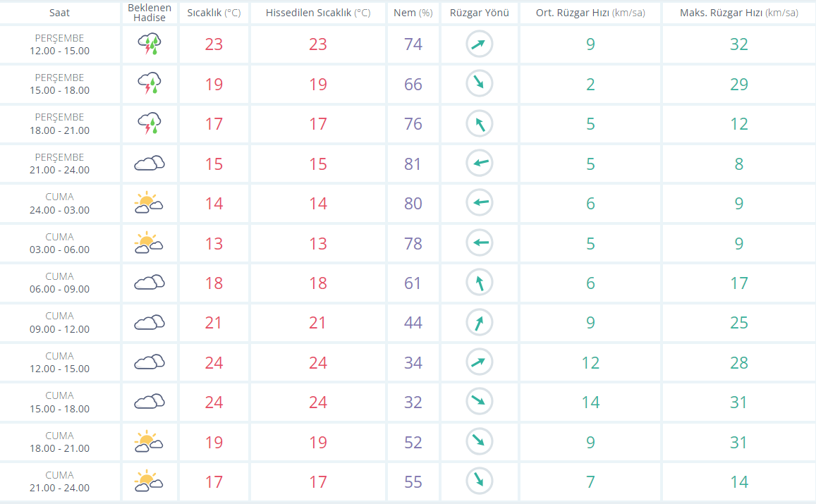Click average wind speed value 2
The height and width of the screenshot is (504, 816).
coord(590,85)
